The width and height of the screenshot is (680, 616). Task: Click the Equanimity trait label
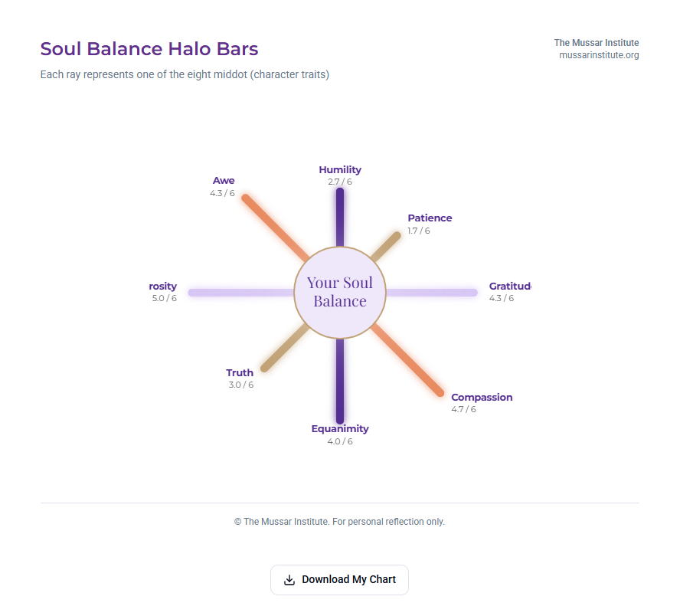340,429
